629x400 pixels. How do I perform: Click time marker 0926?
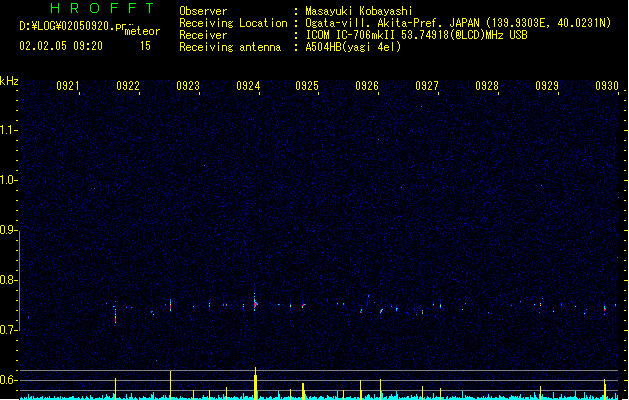point(367,86)
